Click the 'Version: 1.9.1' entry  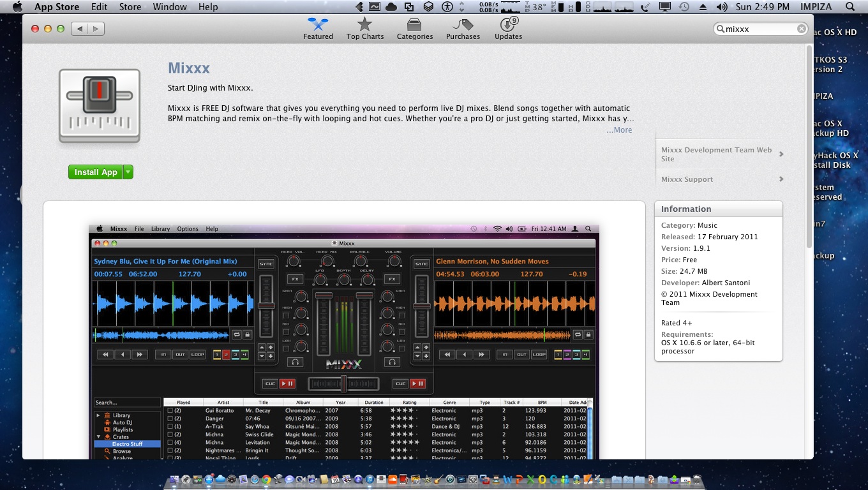click(685, 248)
